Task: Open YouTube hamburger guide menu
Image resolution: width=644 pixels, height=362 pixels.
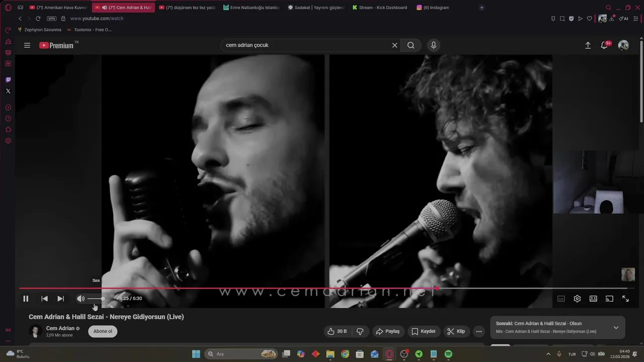Action: (x=27, y=45)
